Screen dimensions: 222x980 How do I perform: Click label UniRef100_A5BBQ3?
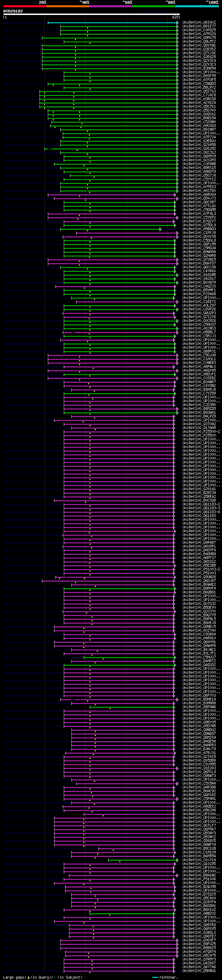tap(199, 229)
